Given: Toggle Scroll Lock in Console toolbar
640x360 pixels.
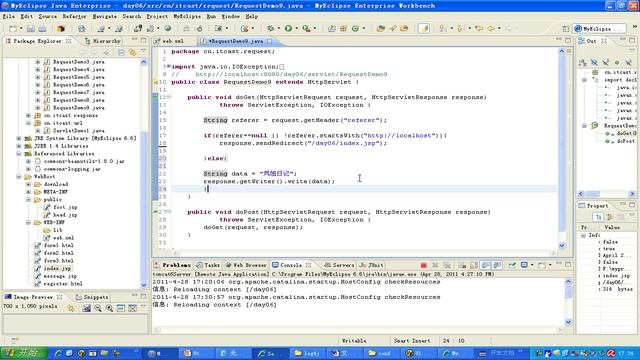Looking at the screenshot, I should [473, 265].
